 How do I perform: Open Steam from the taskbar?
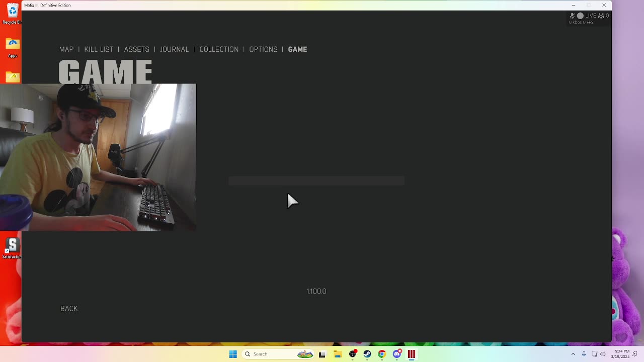[367, 354]
